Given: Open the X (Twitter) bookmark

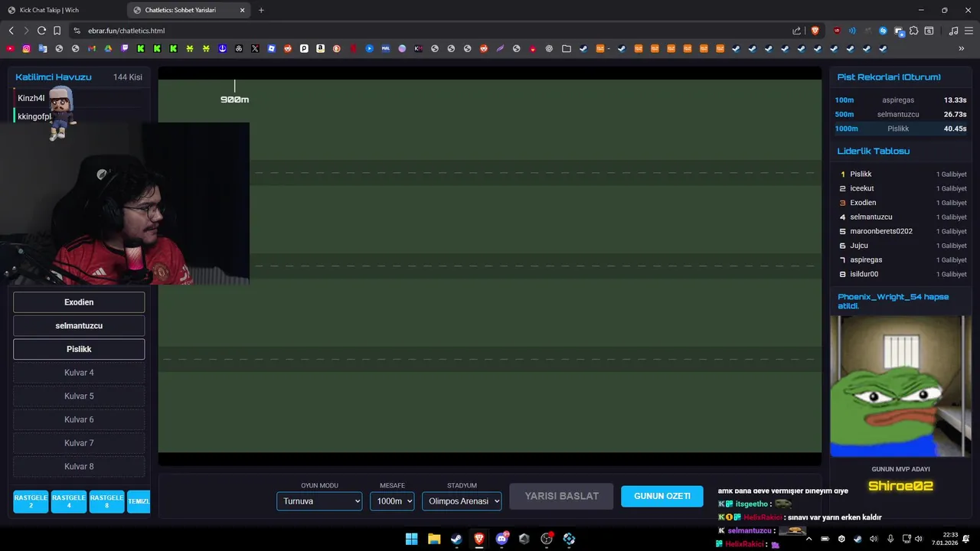Looking at the screenshot, I should pos(255,48).
